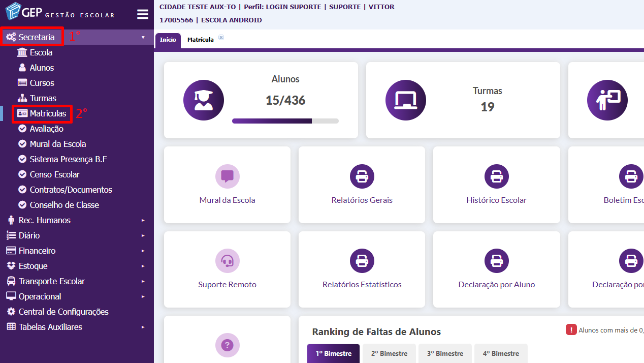Open the hamburger menu icon
Viewport: 644px width, 363px height.
pyautogui.click(x=143, y=14)
